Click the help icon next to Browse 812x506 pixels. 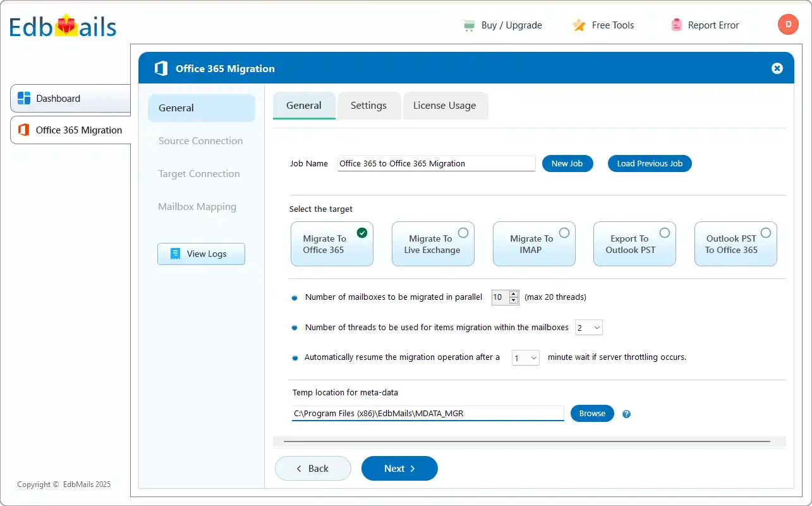point(626,414)
